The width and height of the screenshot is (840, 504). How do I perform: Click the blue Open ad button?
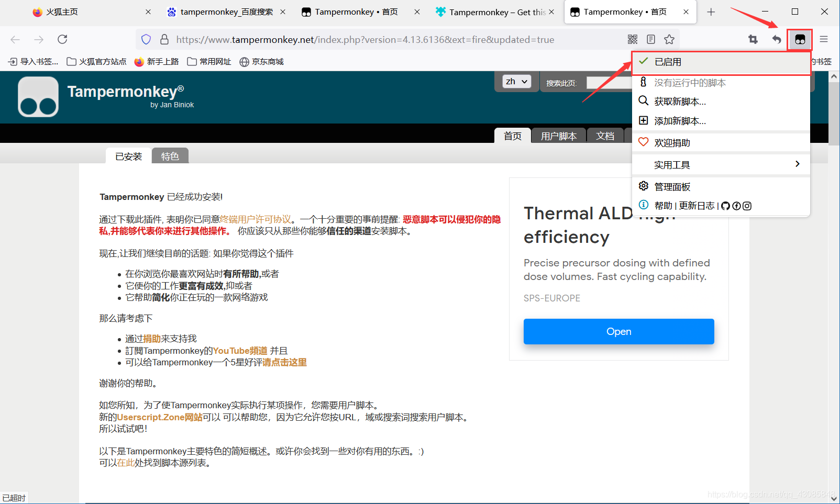point(618,331)
